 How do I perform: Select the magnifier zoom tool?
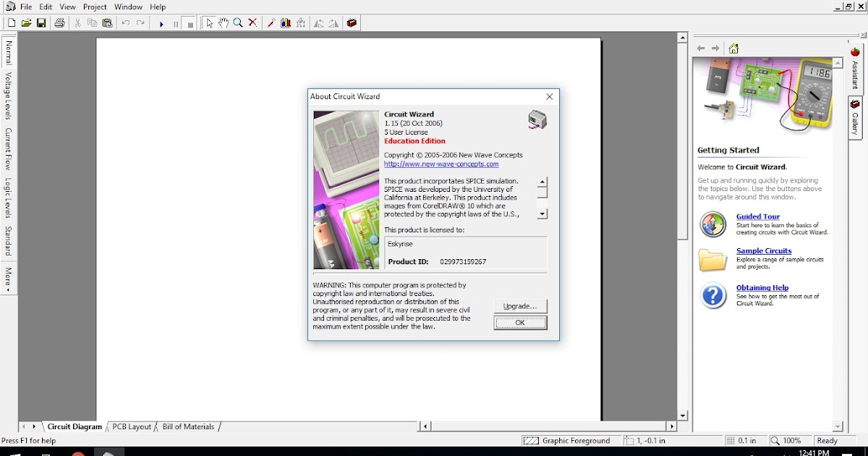coord(238,23)
